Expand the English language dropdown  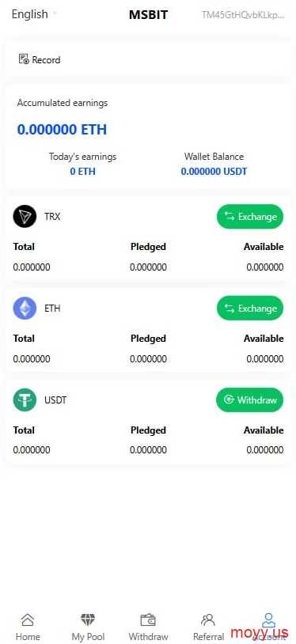tap(34, 14)
